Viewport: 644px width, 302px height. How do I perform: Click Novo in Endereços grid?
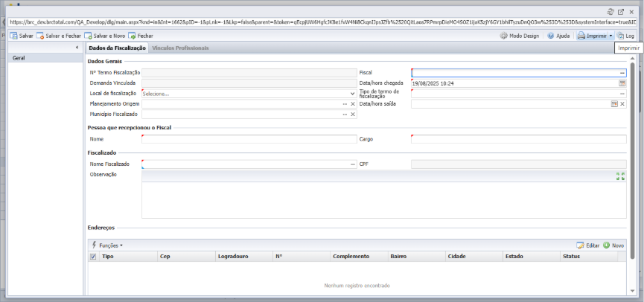(x=613, y=245)
